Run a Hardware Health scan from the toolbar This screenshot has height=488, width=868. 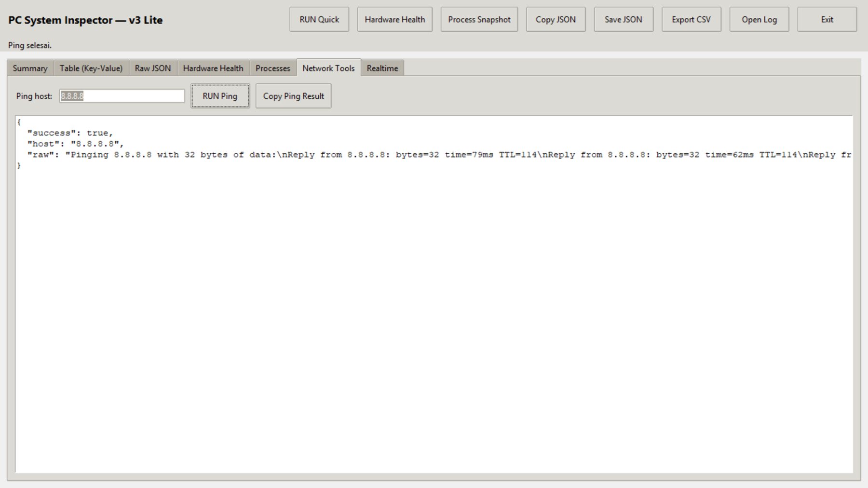pyautogui.click(x=394, y=19)
